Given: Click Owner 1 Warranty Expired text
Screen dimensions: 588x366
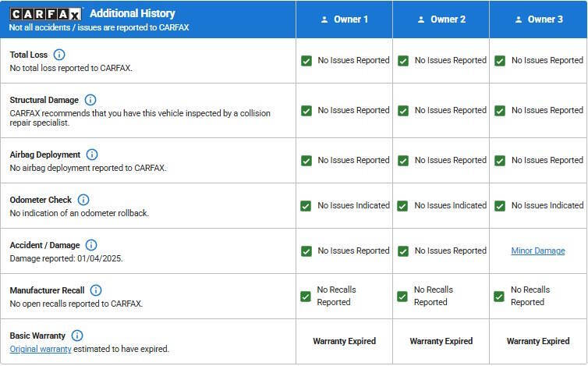Looking at the screenshot, I should (x=344, y=342).
